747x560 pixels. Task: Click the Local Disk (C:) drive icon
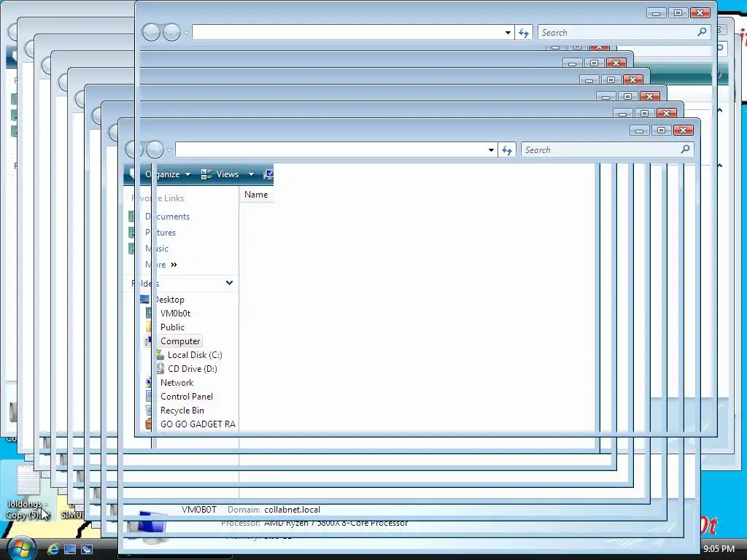click(x=160, y=355)
